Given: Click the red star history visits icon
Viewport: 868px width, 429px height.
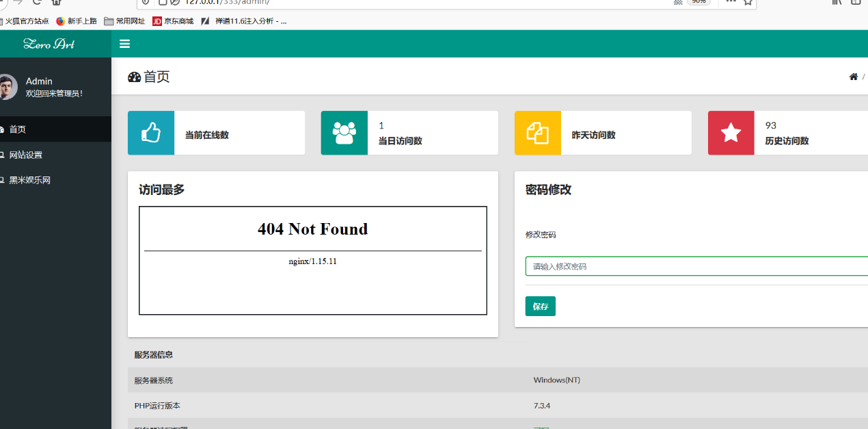Looking at the screenshot, I should (x=731, y=133).
